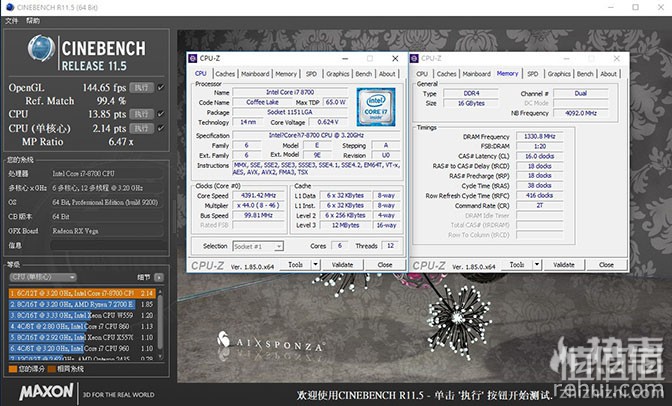Viewport: 672px width, 406px height.
Task: Click the ranking list vertical scrollbar
Action: pos(161,324)
